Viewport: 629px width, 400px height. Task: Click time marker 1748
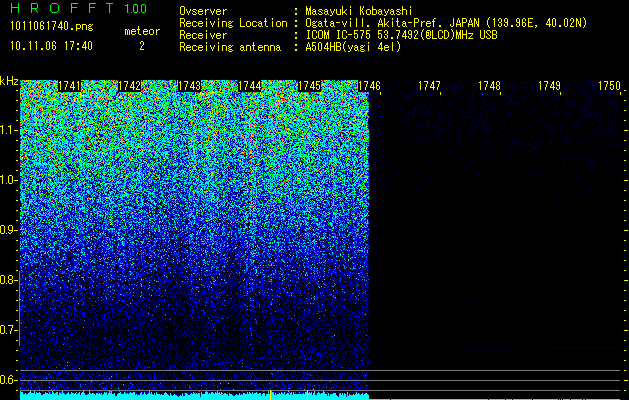[x=489, y=86]
